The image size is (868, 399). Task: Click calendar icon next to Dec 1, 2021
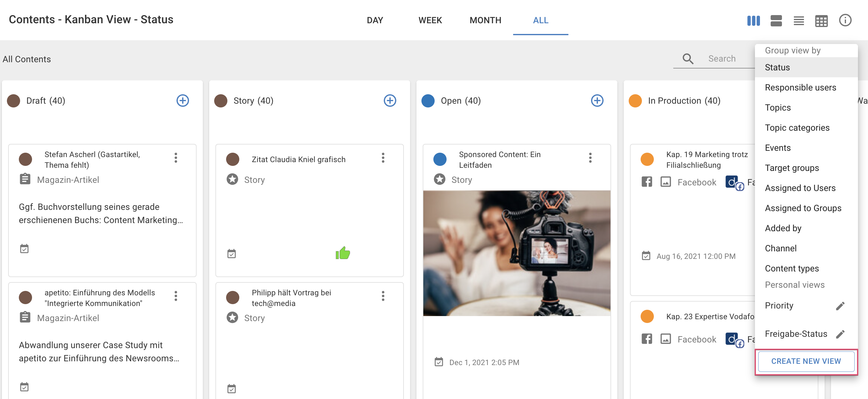click(x=439, y=362)
